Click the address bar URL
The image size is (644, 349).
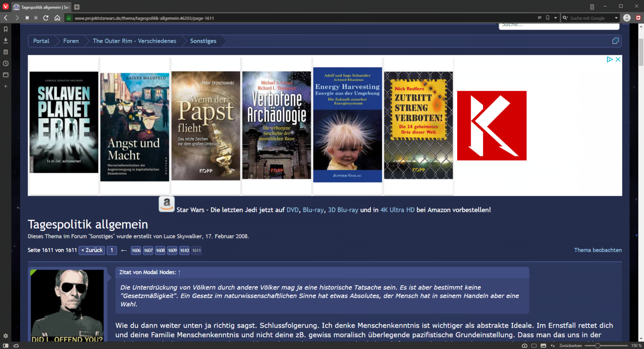click(144, 18)
